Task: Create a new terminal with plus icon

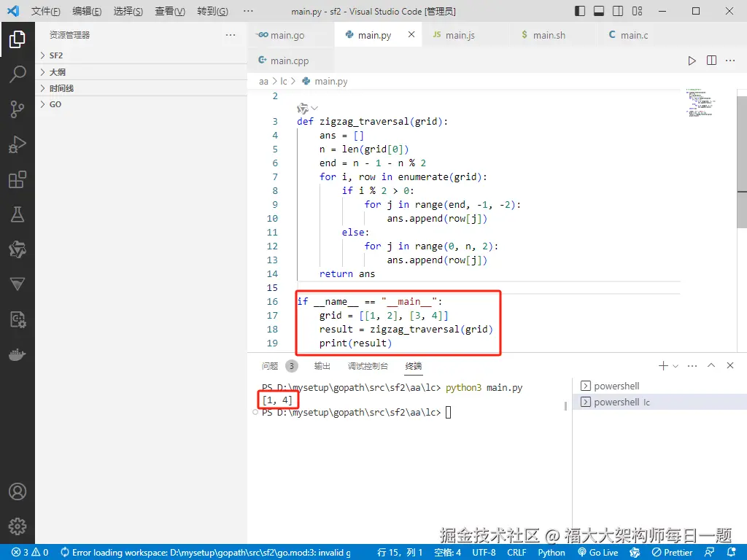Action: [x=662, y=365]
